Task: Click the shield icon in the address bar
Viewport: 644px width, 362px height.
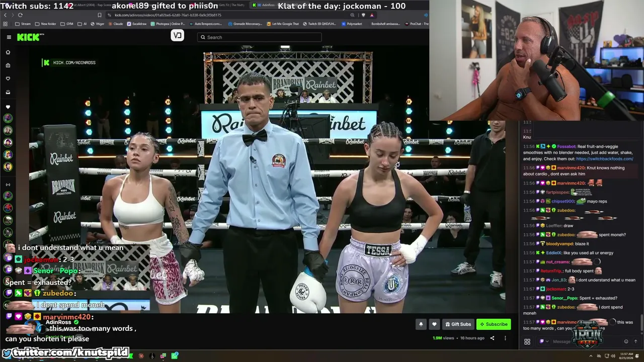Action: tap(363, 15)
